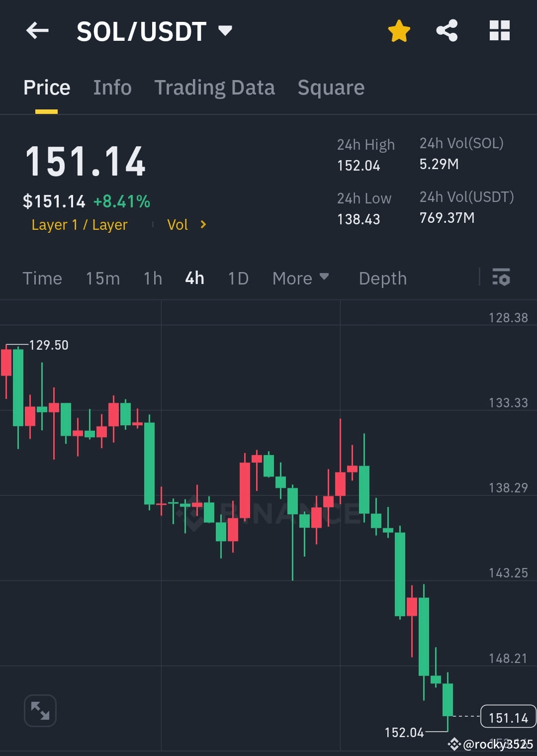Viewport: 537px width, 756px height.
Task: Toggle the 4h timeframe selection
Action: [194, 278]
